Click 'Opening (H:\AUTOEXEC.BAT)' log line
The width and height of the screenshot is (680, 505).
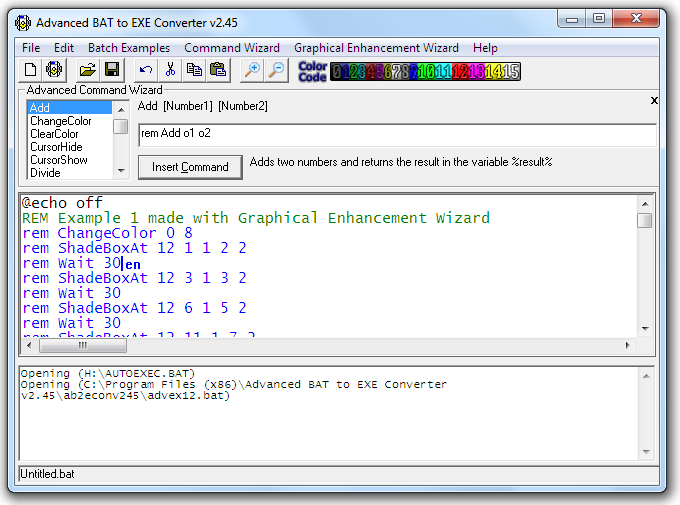coord(108,374)
